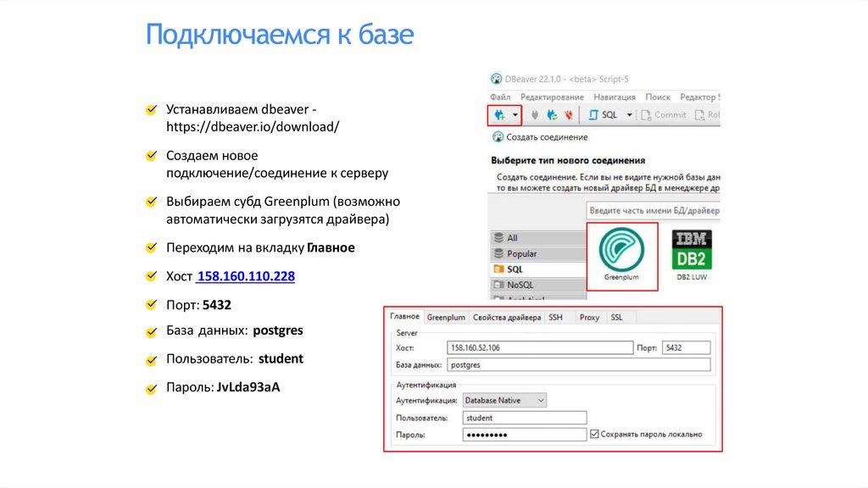Click the Commit toolbar button

point(663,114)
